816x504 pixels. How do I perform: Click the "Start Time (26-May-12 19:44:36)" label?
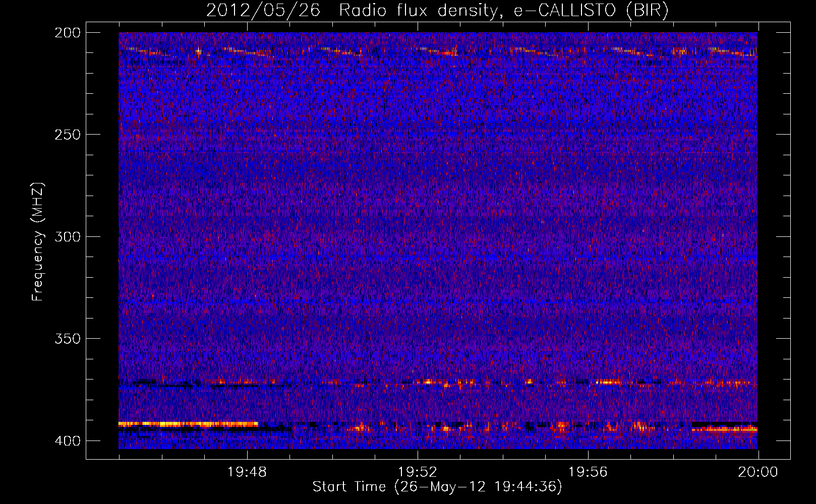[437, 487]
